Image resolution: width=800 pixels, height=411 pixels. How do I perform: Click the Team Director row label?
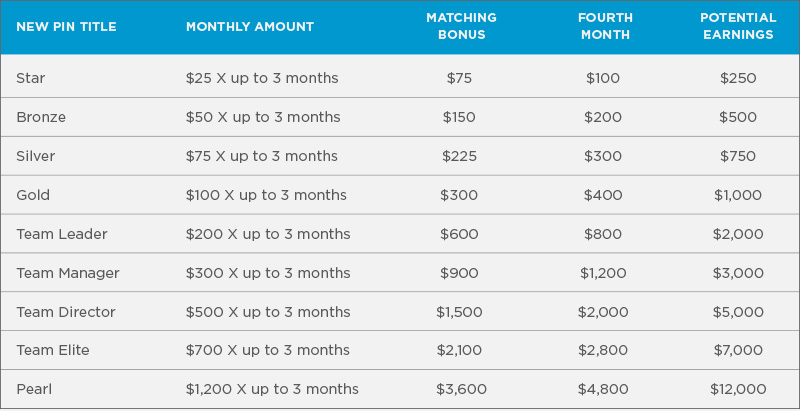coord(66,312)
